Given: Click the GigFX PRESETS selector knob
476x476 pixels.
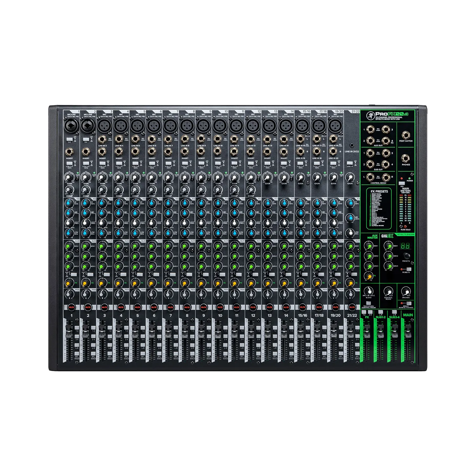Looking at the screenshot, I should pos(406,256).
